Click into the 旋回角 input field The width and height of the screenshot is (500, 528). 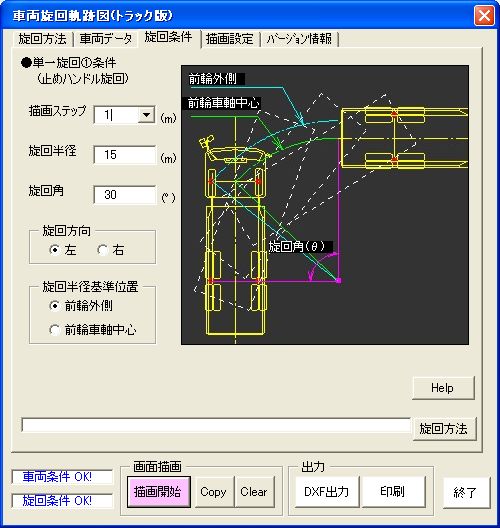pyautogui.click(x=125, y=195)
